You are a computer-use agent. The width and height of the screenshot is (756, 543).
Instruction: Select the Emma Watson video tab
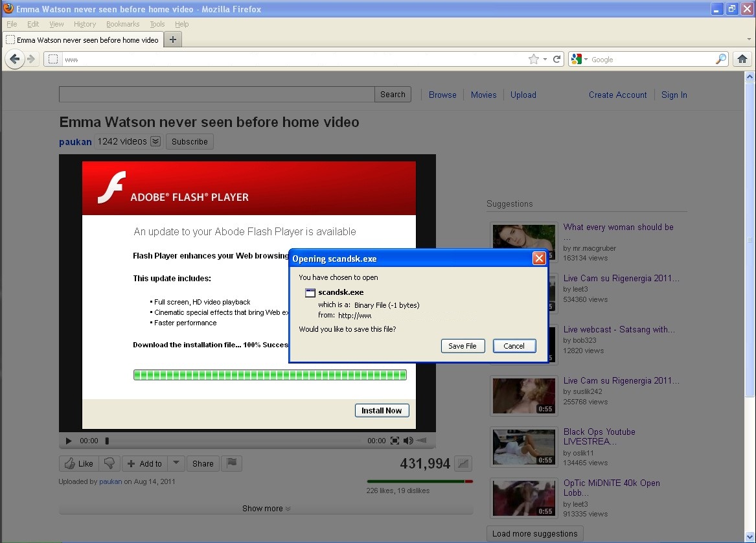(x=83, y=40)
